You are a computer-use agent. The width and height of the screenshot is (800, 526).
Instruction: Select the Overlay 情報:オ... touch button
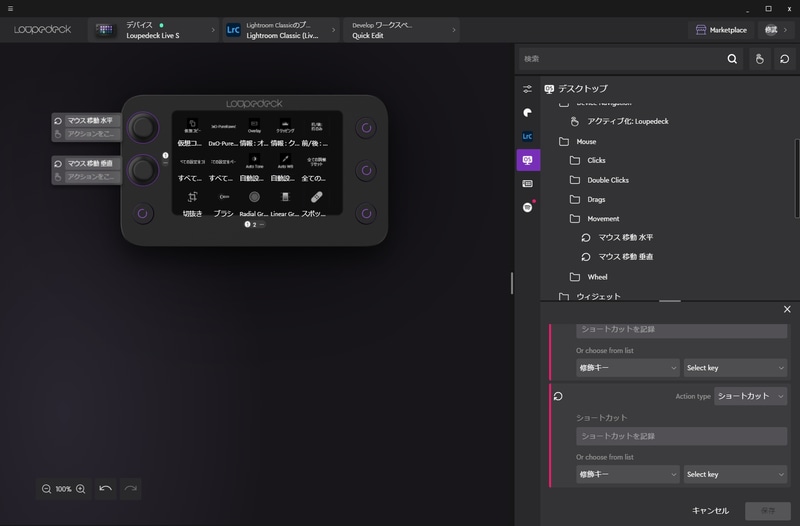(x=254, y=132)
